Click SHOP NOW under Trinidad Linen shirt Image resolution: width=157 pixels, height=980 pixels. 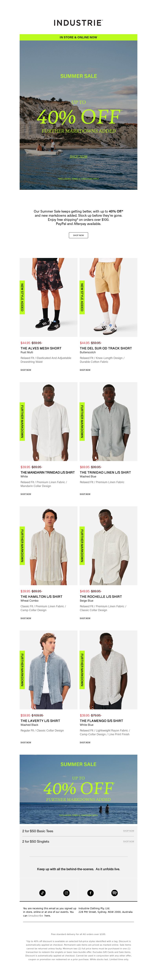pos(85,494)
